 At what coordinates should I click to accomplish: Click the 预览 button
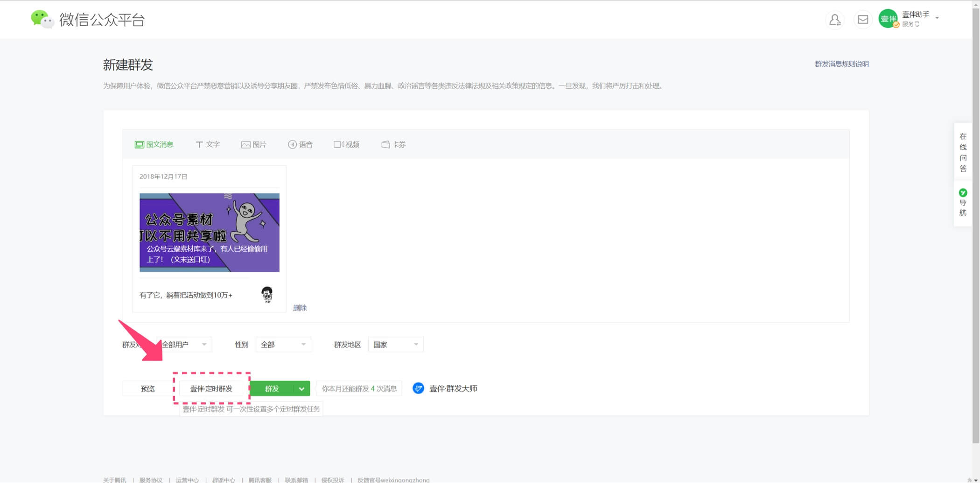coord(147,389)
